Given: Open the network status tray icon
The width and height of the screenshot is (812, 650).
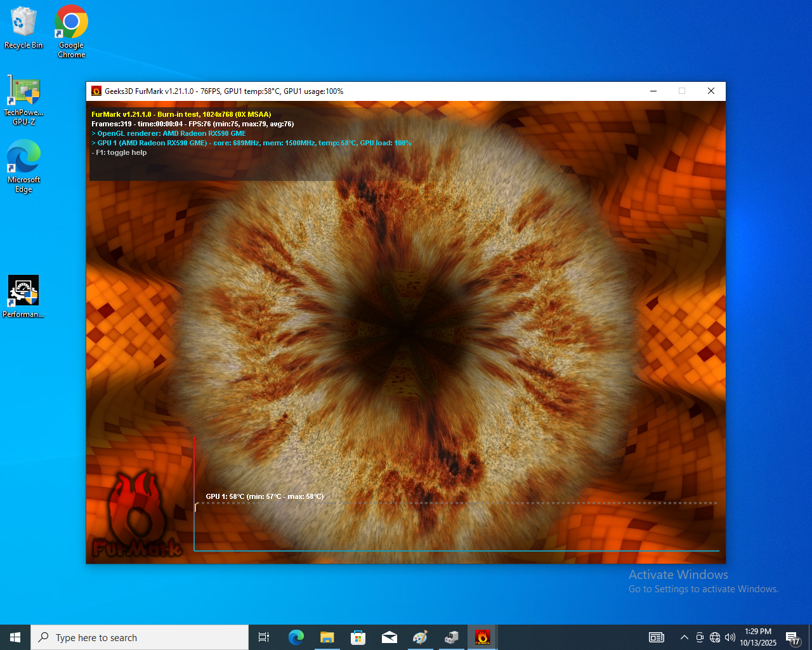Looking at the screenshot, I should point(715,637).
